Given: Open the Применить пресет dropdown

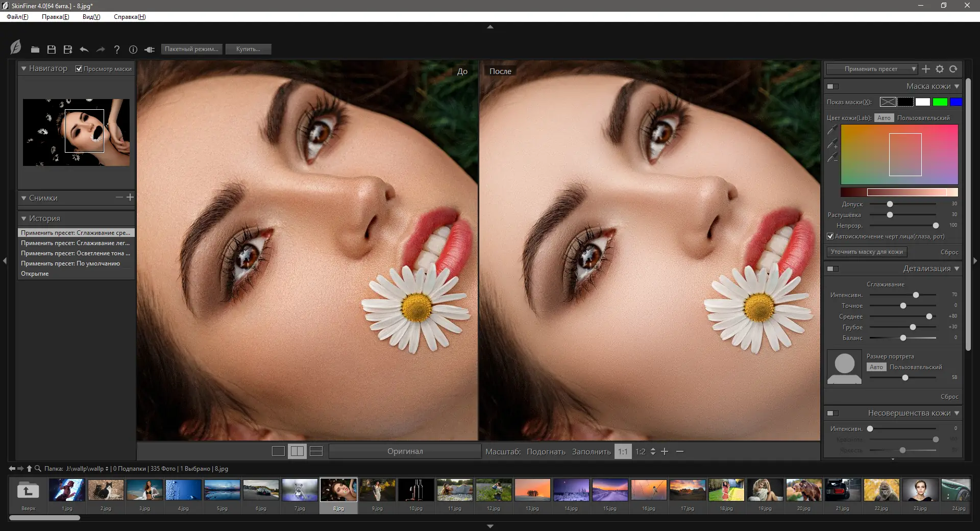Looking at the screenshot, I should (872, 69).
